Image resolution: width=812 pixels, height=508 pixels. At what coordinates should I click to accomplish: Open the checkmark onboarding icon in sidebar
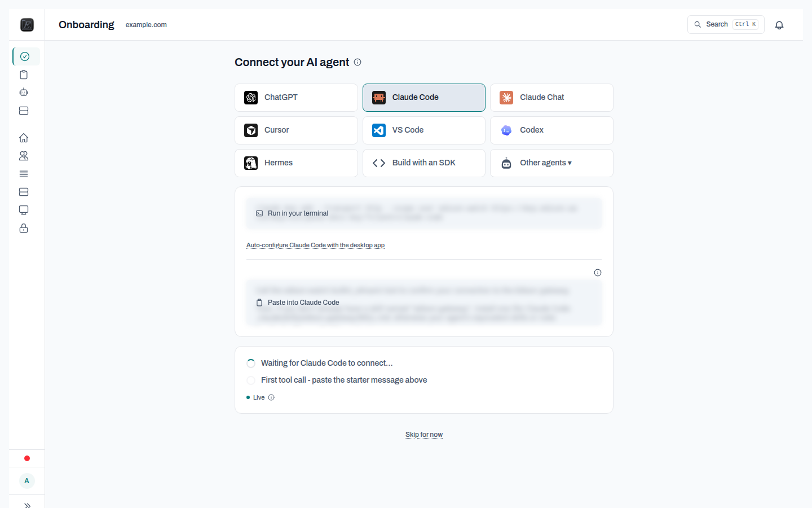click(x=25, y=56)
